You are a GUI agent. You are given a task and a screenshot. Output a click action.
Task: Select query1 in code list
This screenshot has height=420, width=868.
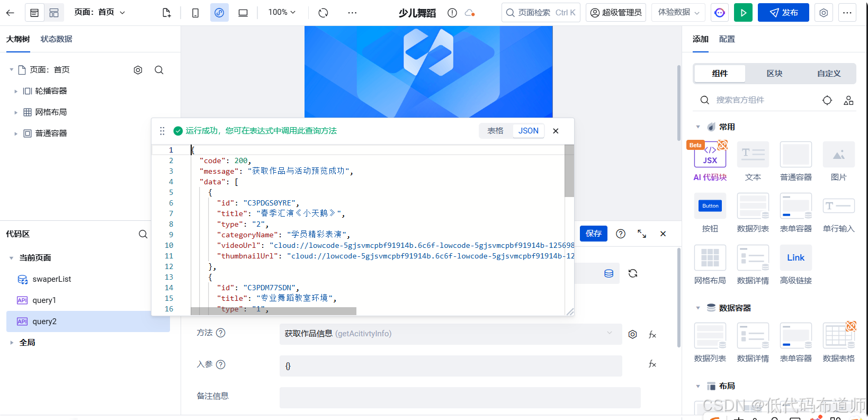[88, 300]
